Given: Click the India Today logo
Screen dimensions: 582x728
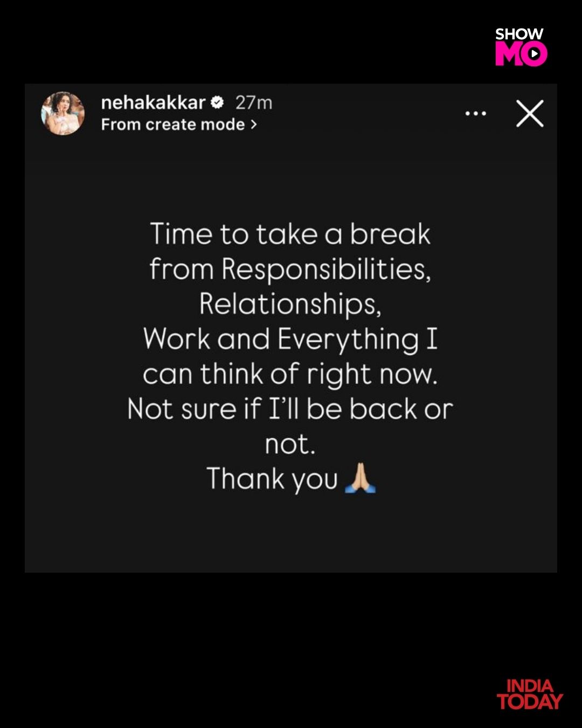Looking at the screenshot, I should coord(529,694).
